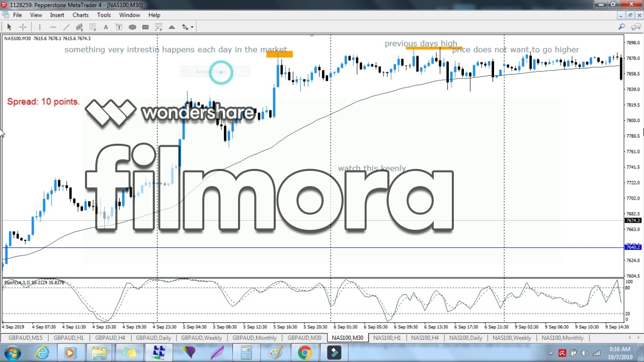Select the Cursor arrow tool
This screenshot has height=362, width=644.
click(x=9, y=27)
